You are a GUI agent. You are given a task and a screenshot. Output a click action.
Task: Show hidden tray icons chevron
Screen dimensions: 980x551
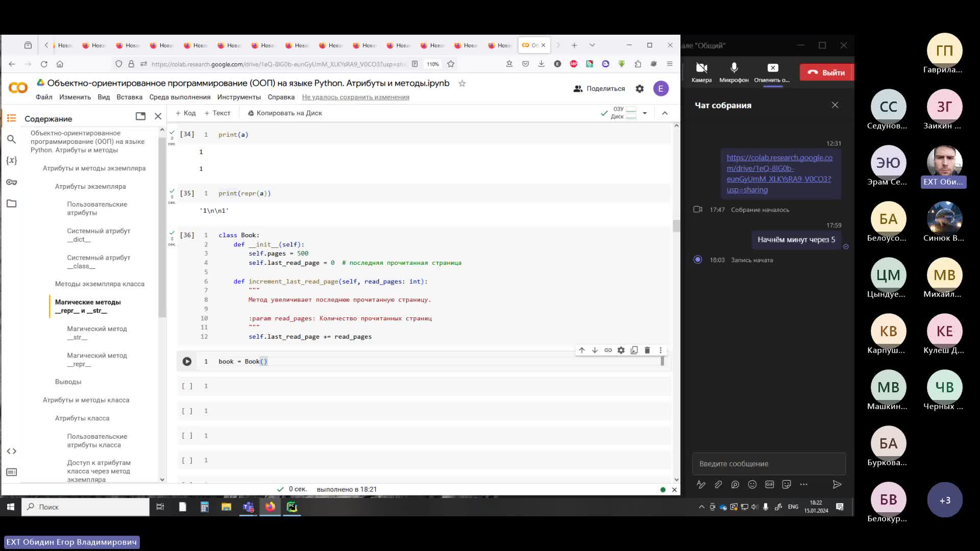[701, 507]
